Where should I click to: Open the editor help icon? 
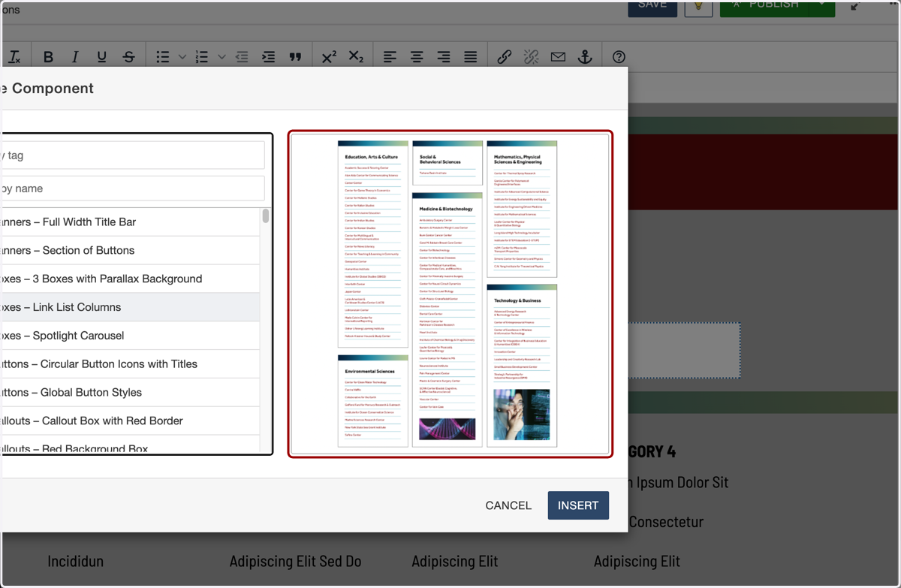[619, 57]
